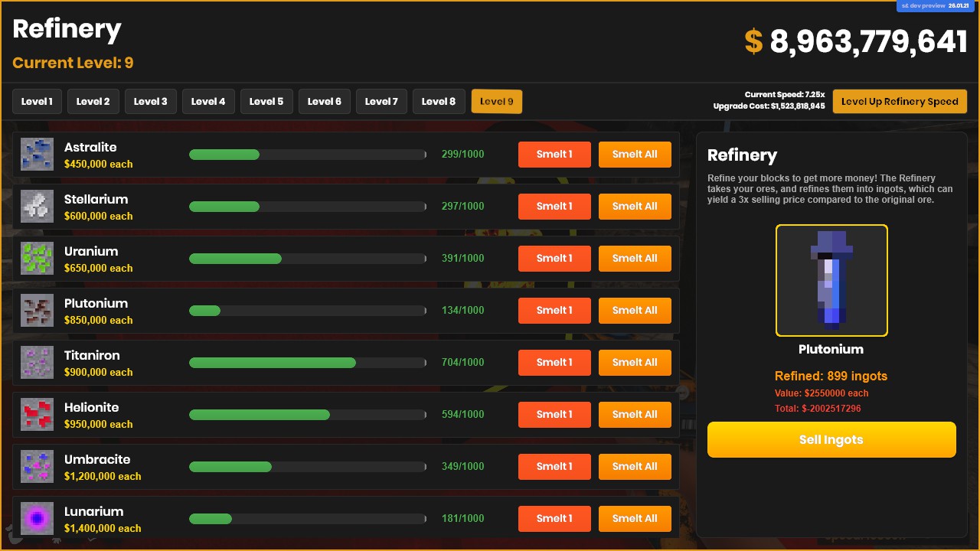Click the Umbracite ore icon

[37, 467]
